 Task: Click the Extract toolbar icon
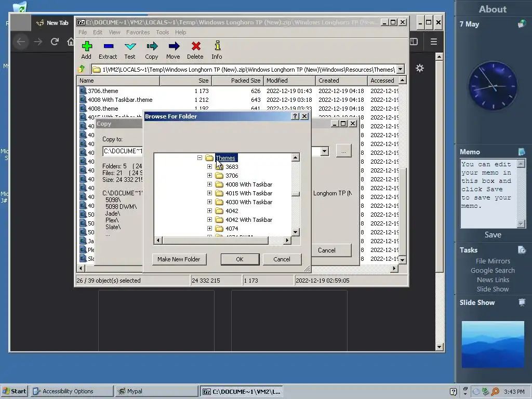[108, 46]
